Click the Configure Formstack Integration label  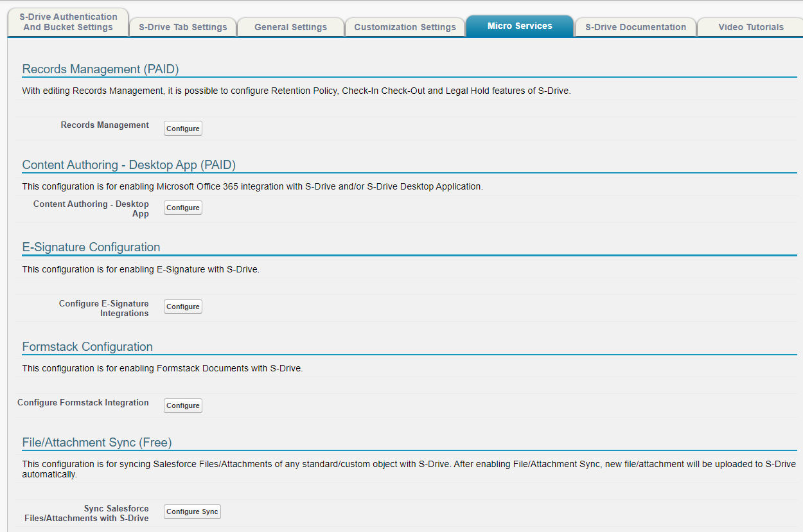(83, 403)
